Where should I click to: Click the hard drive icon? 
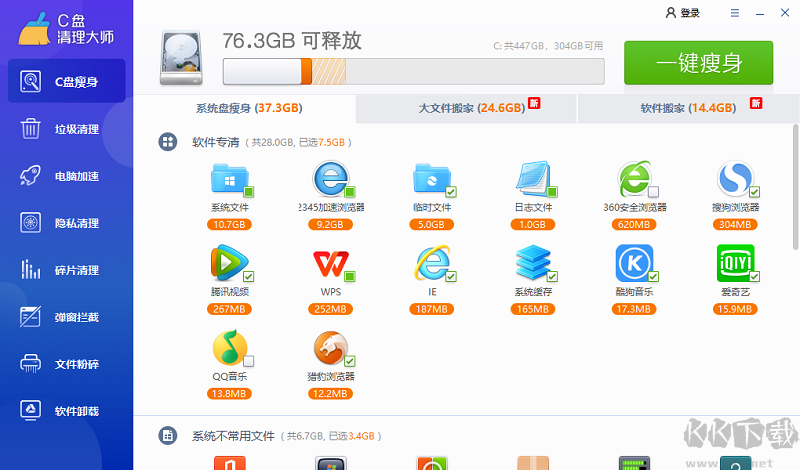[x=182, y=58]
